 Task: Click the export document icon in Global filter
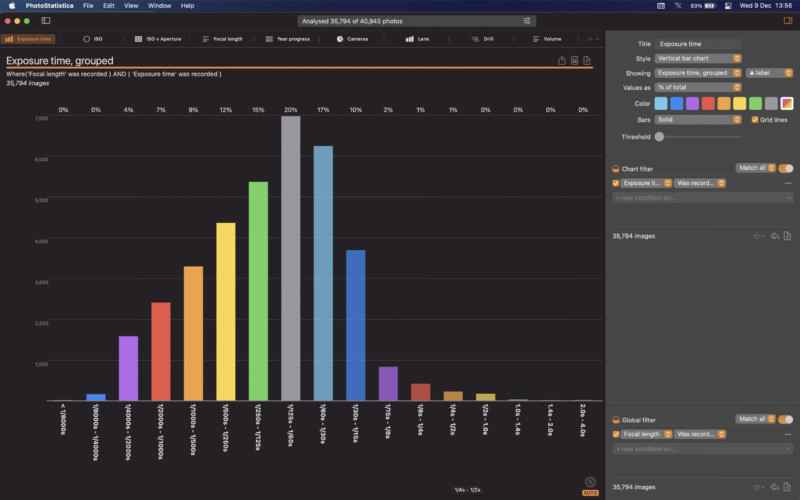click(788, 487)
